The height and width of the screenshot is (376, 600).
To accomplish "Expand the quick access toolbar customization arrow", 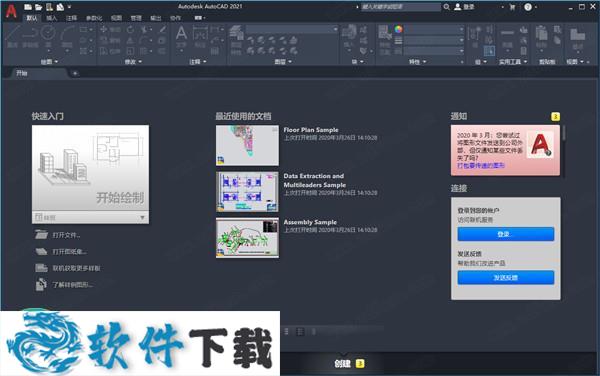I will tap(69, 7).
